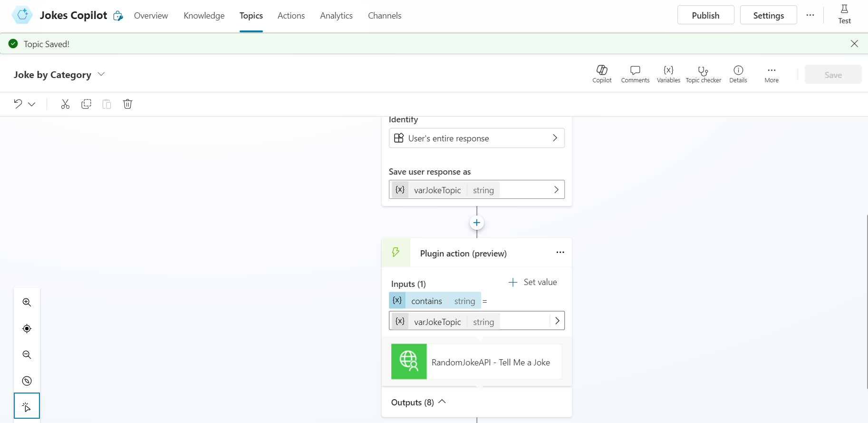Collapse the Outputs (8) section
The image size is (868, 423).
click(442, 402)
